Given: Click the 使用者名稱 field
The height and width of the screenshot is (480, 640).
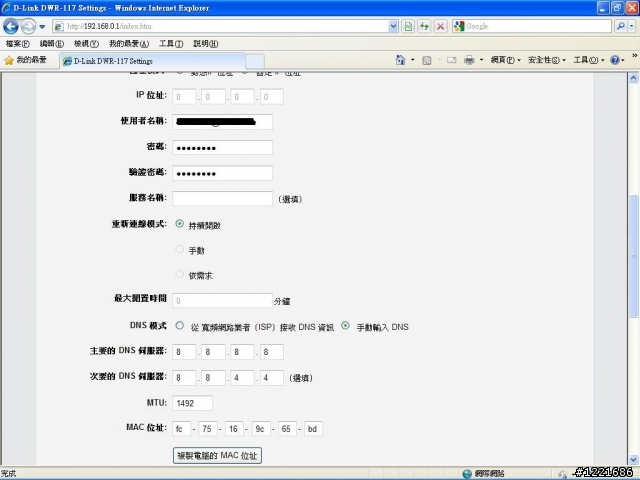Looking at the screenshot, I should pos(222,122).
